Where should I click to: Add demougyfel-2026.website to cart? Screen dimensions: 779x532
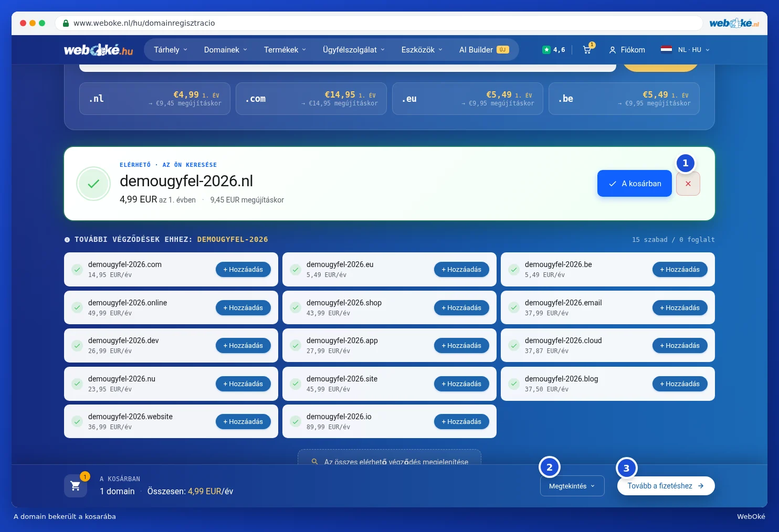243,422
